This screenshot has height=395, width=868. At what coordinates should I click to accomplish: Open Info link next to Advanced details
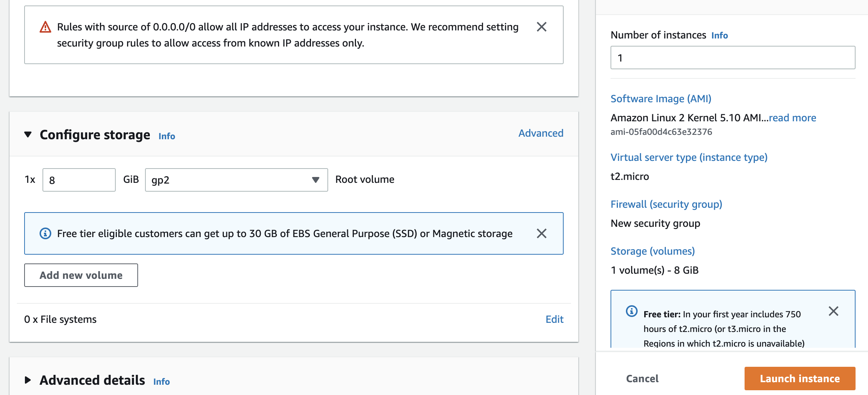[162, 381]
